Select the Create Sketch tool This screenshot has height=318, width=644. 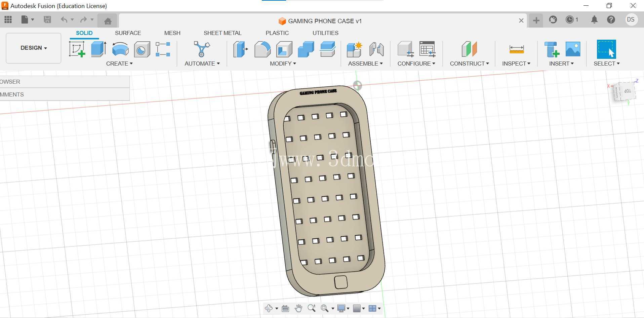pyautogui.click(x=77, y=49)
